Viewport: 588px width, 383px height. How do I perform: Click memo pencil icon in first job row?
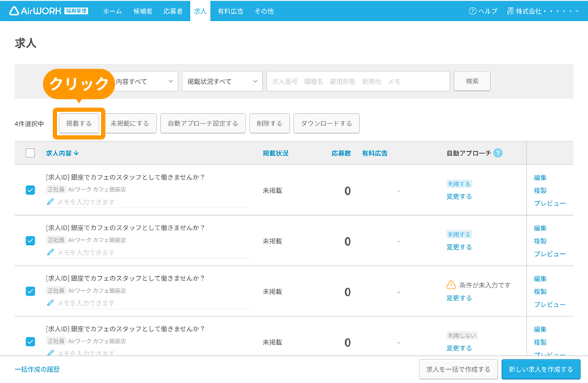(x=50, y=202)
